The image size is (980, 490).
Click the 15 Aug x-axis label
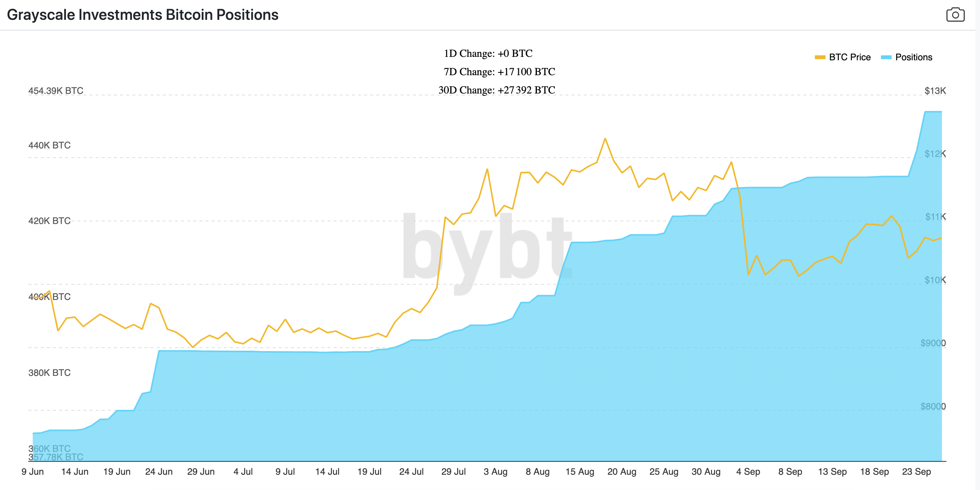tap(580, 472)
